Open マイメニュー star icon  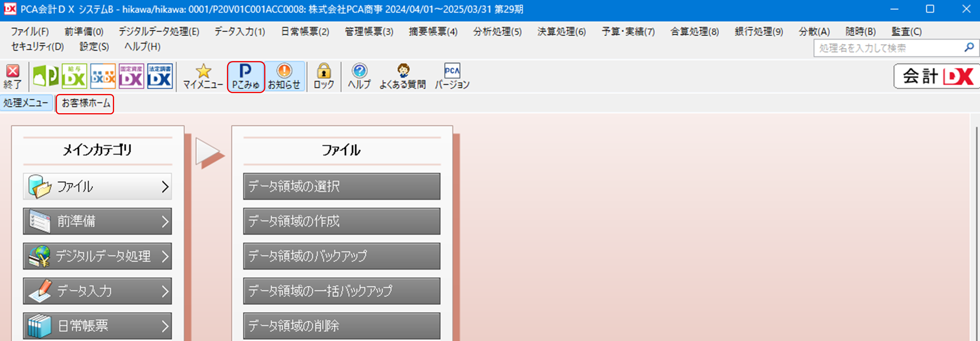point(203,76)
